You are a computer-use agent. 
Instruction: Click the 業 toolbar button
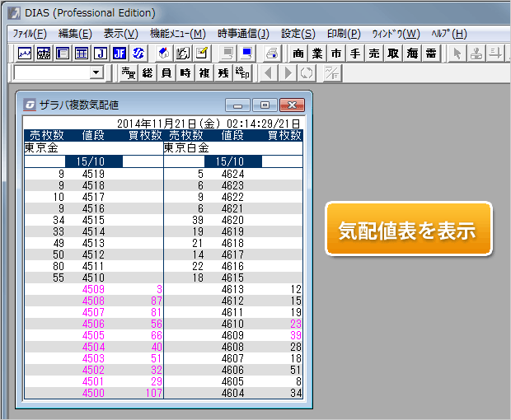[317, 54]
